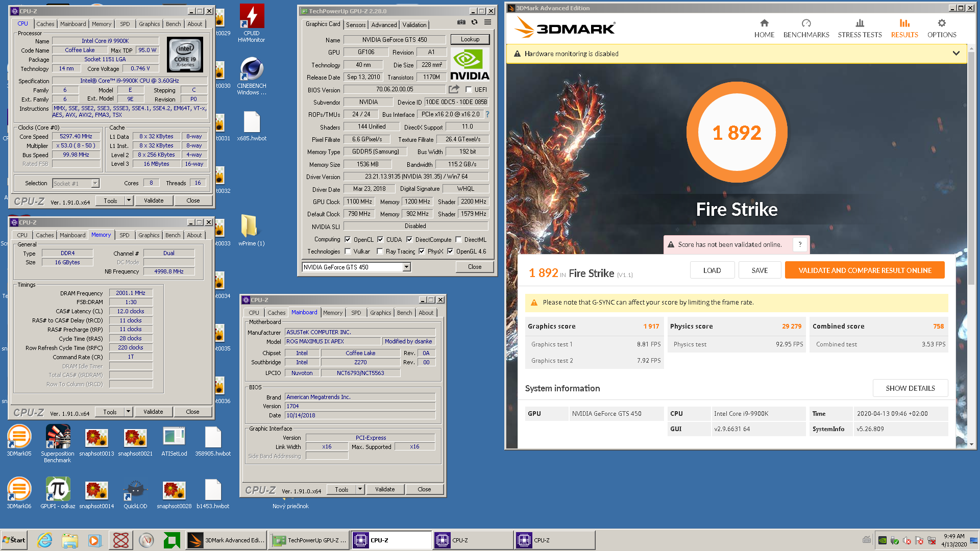Click the GPU-Z refresh icon
Image resolution: width=980 pixels, height=551 pixels.
(474, 22)
